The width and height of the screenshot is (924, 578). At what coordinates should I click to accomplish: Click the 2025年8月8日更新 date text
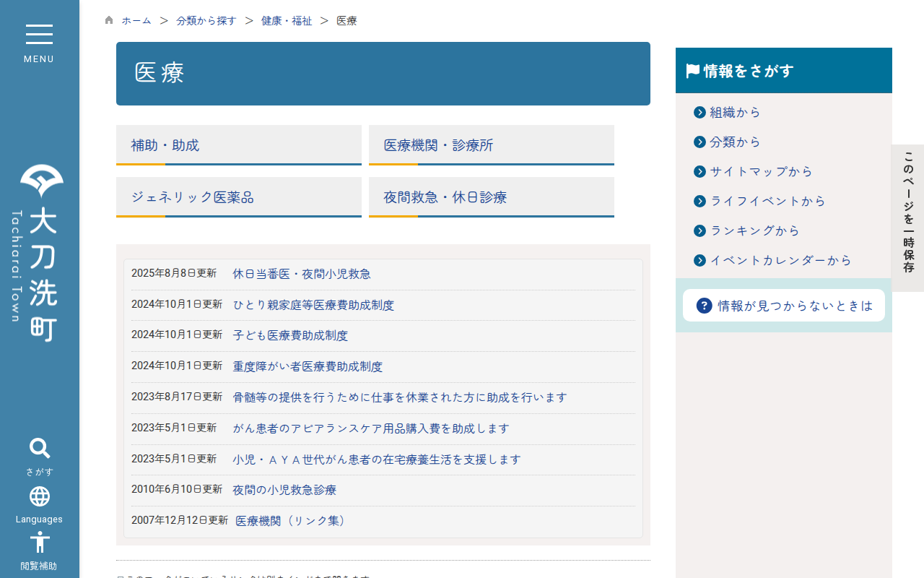[x=174, y=273]
